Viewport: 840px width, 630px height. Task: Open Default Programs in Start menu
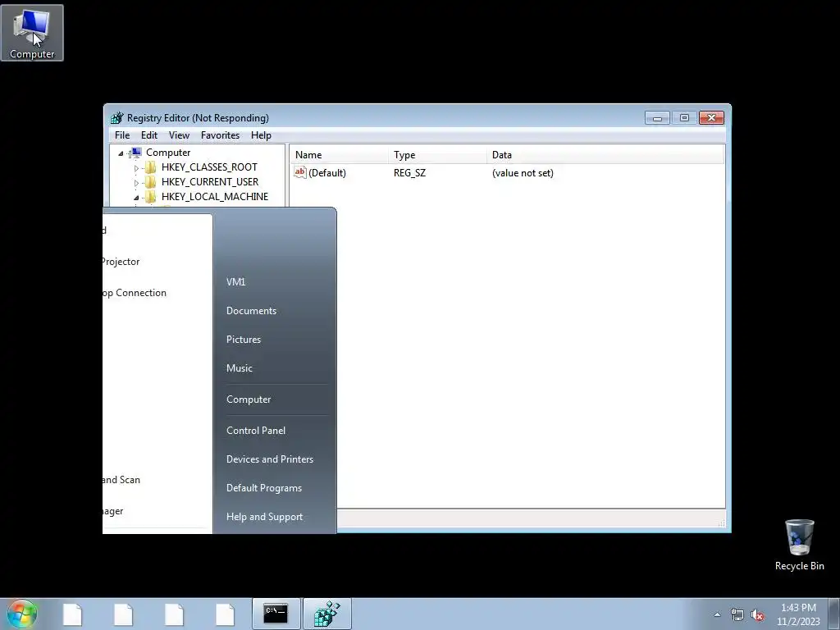[263, 488]
